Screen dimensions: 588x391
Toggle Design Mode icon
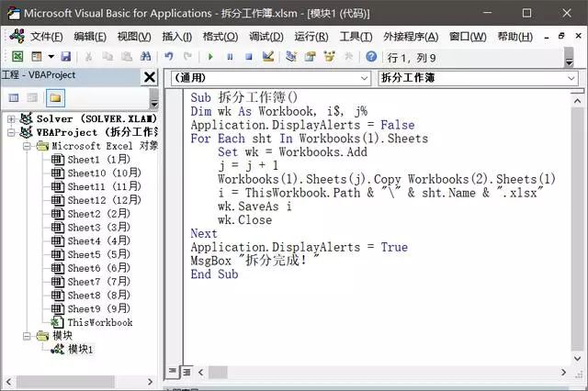tap(268, 57)
